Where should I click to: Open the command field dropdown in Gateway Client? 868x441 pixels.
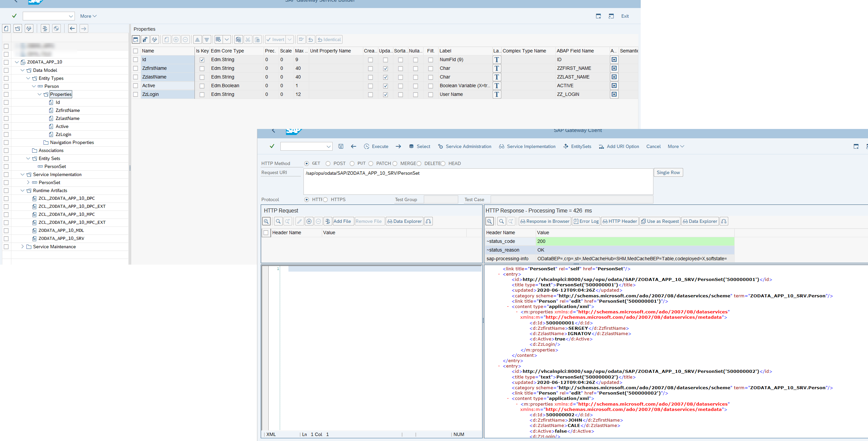tap(329, 147)
